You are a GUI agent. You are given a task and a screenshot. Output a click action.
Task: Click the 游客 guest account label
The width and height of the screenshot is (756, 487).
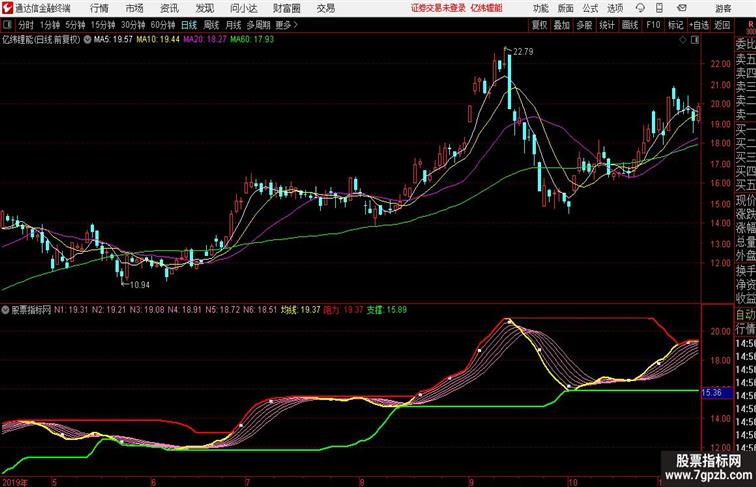pos(723,8)
